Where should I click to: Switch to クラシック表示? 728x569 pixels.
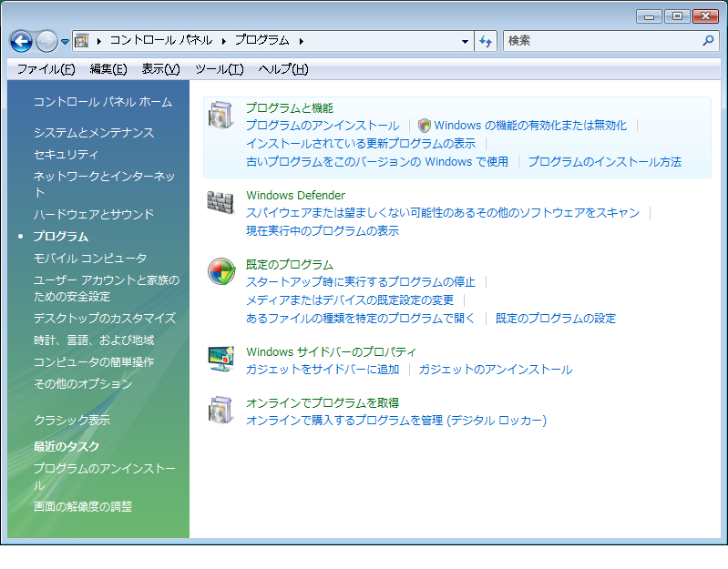[x=72, y=420]
